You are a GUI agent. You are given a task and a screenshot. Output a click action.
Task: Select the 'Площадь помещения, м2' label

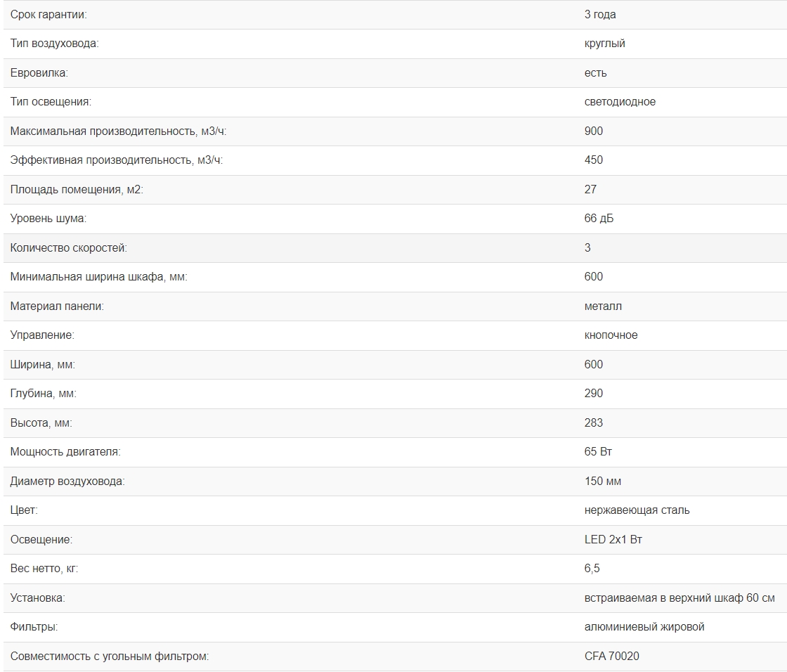click(x=77, y=190)
